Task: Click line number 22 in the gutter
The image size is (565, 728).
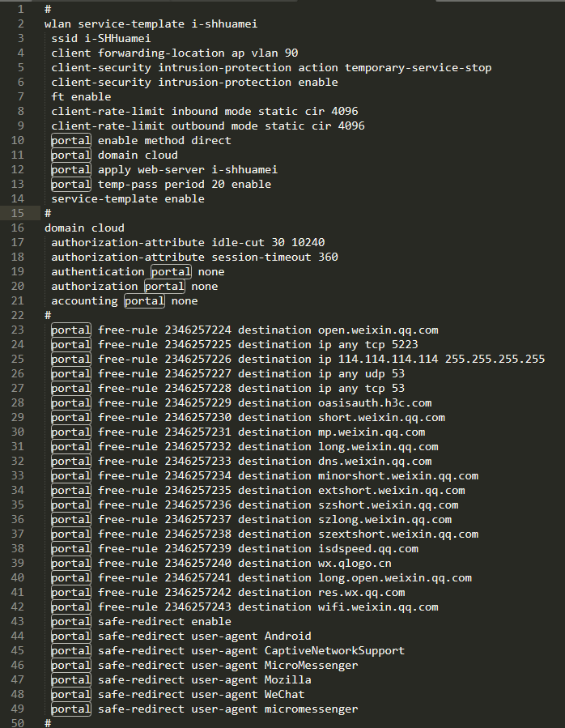Action: coord(16,316)
